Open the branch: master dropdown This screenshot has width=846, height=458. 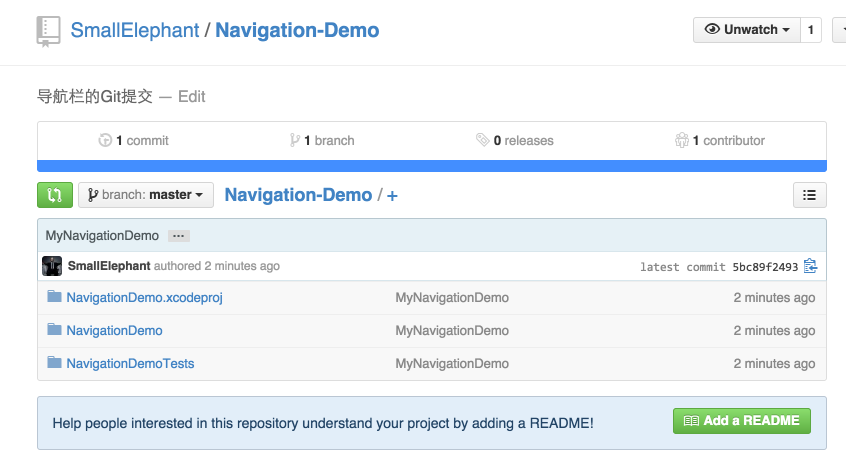pos(146,195)
